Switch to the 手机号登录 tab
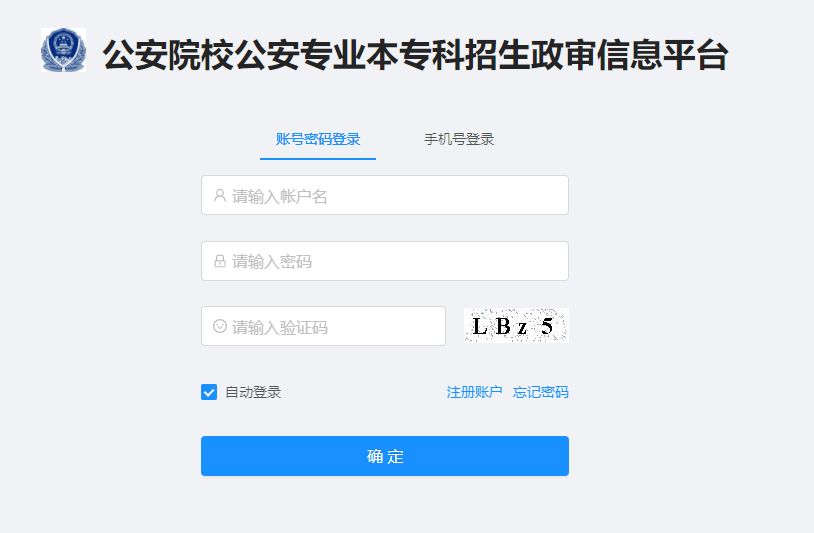The width and height of the screenshot is (814, 533). (459, 139)
